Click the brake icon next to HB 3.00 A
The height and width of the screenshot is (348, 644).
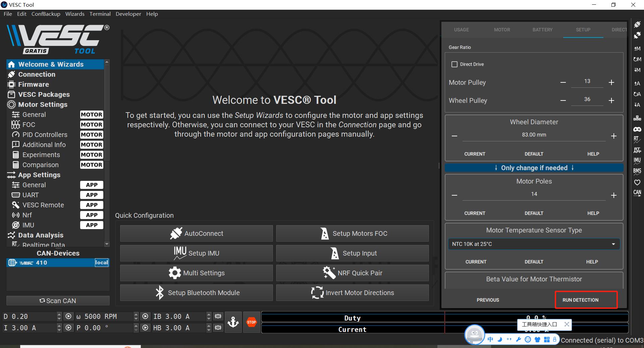[x=218, y=328]
